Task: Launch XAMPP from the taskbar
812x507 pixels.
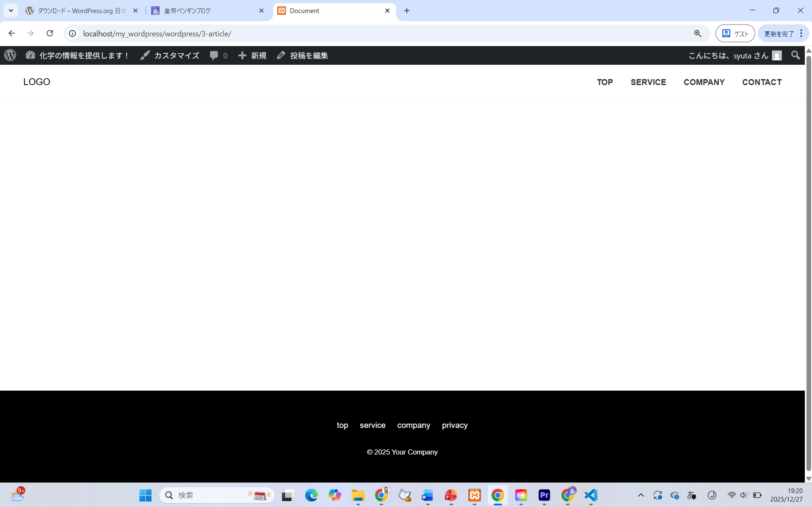Action: click(x=474, y=495)
